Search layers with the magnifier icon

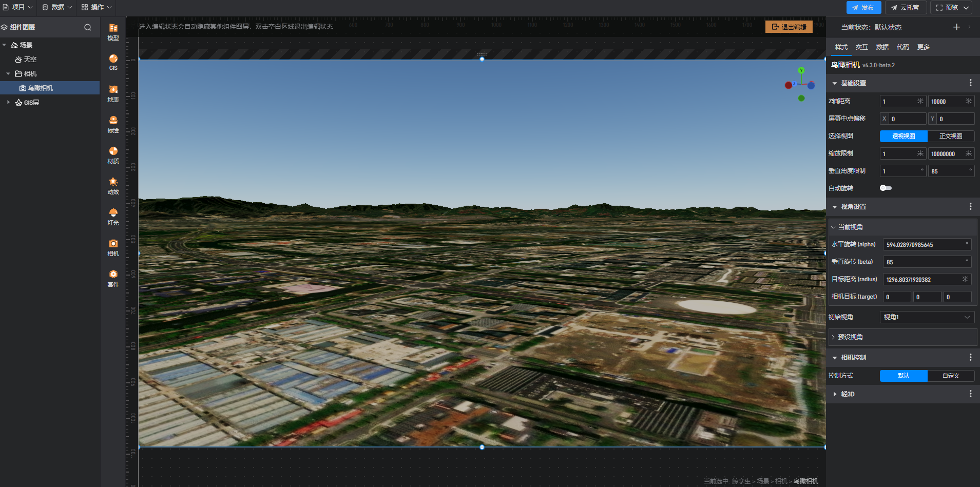pyautogui.click(x=88, y=27)
